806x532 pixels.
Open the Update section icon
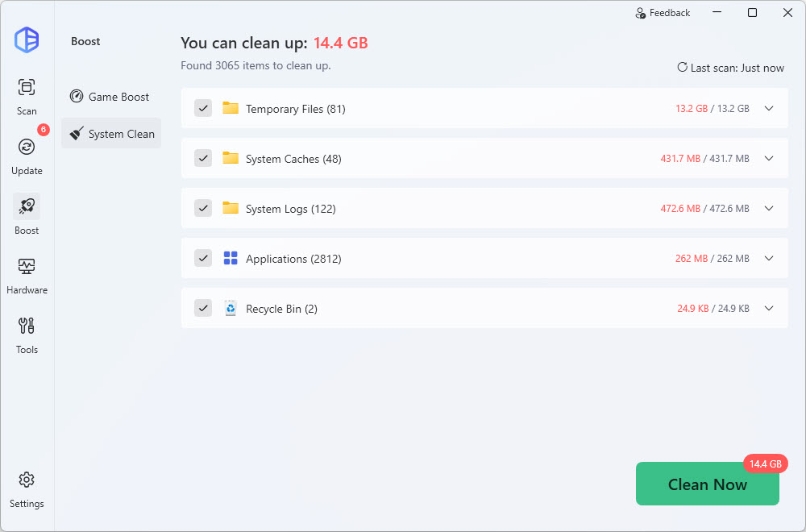click(x=27, y=148)
